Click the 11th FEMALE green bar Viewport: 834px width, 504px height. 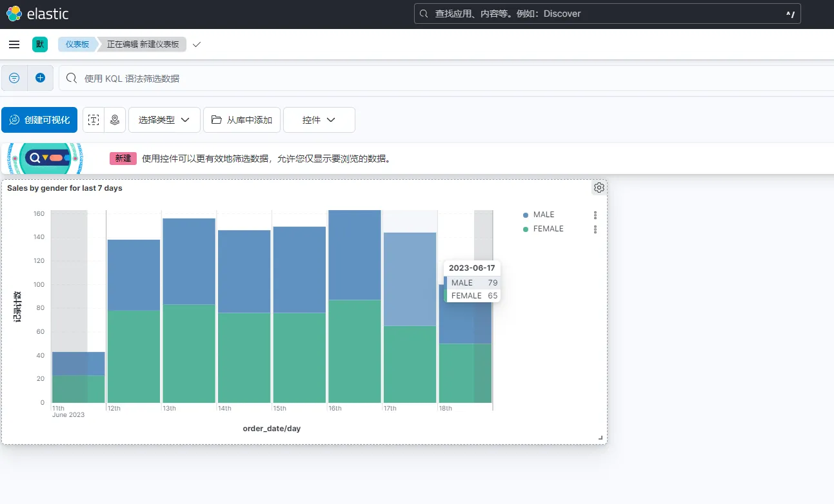[79, 389]
